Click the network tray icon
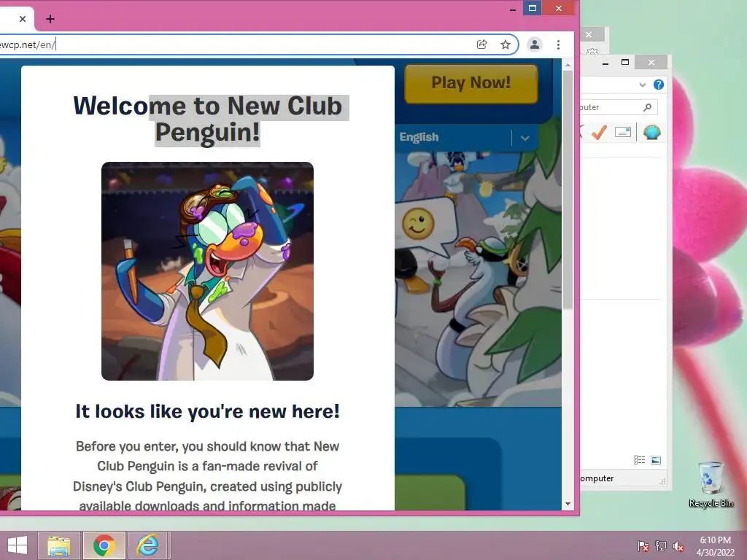747x560 pixels. [661, 546]
